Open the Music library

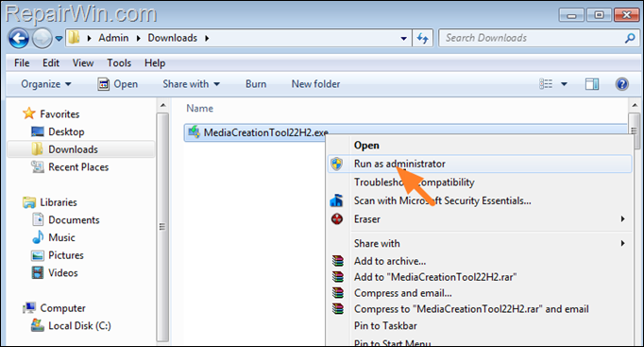(61, 237)
